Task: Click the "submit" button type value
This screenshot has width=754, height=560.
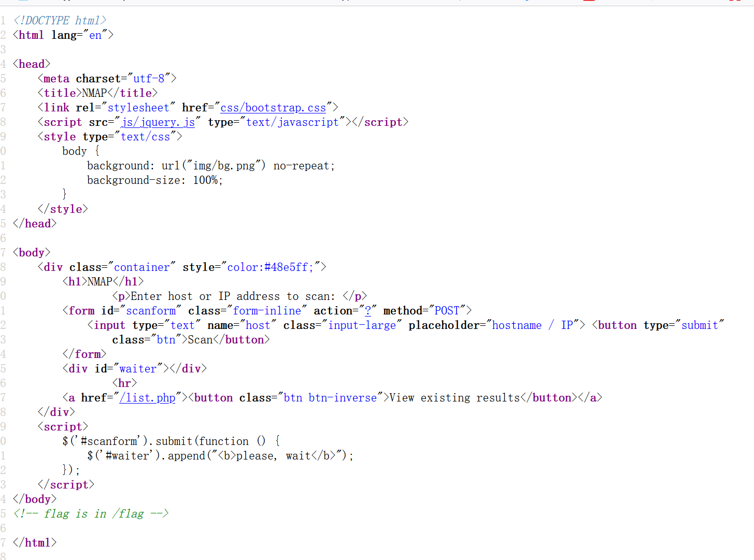Action: click(700, 325)
